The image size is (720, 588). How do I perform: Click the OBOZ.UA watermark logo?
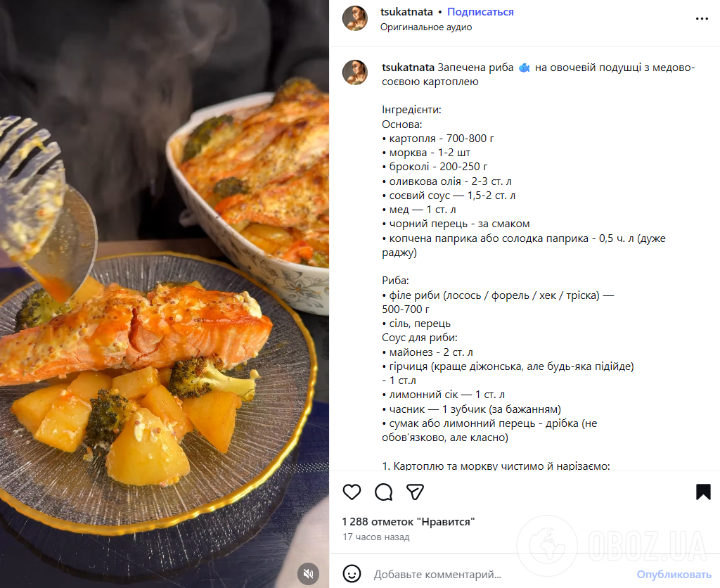pyautogui.click(x=612, y=545)
